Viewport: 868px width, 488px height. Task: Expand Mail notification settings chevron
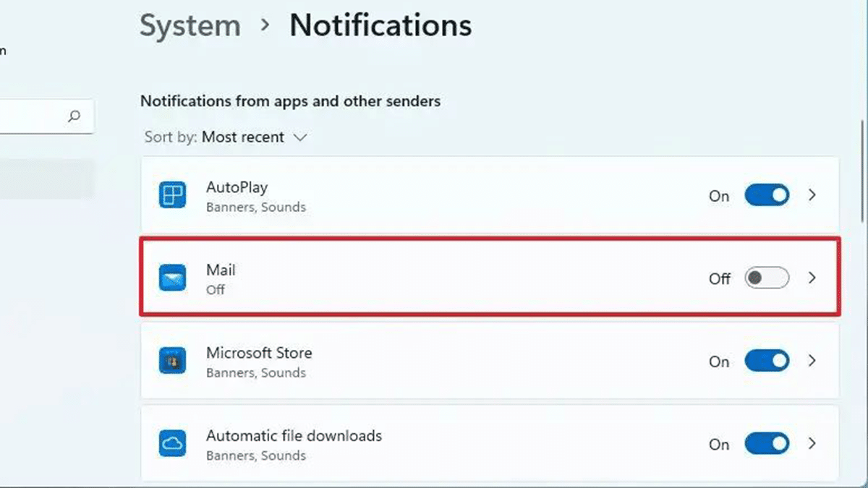pos(812,278)
